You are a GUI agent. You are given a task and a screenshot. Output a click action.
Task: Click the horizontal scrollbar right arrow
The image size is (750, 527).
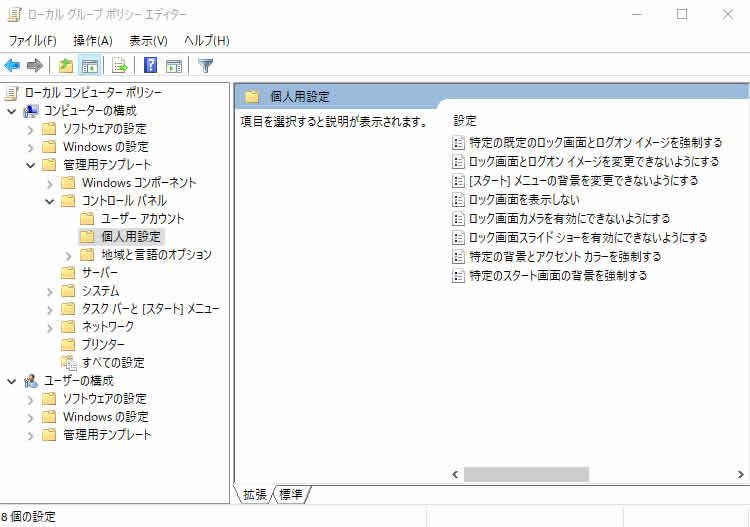740,474
